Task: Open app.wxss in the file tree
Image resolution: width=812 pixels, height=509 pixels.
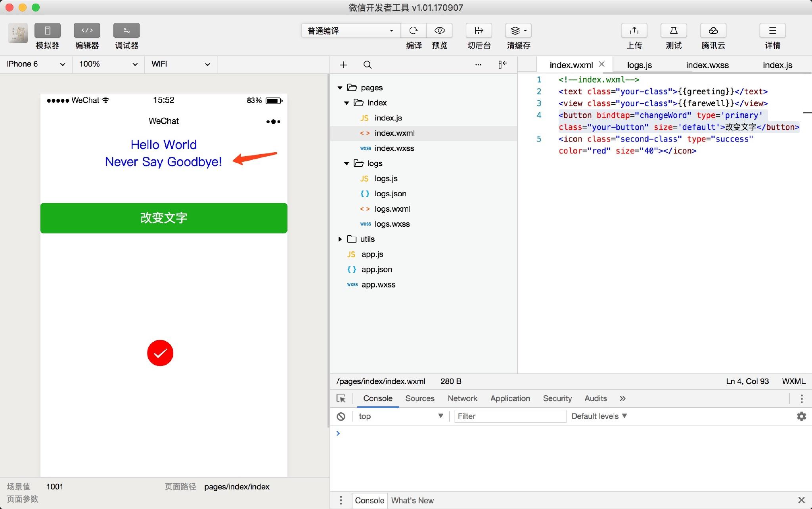Action: point(423,285)
